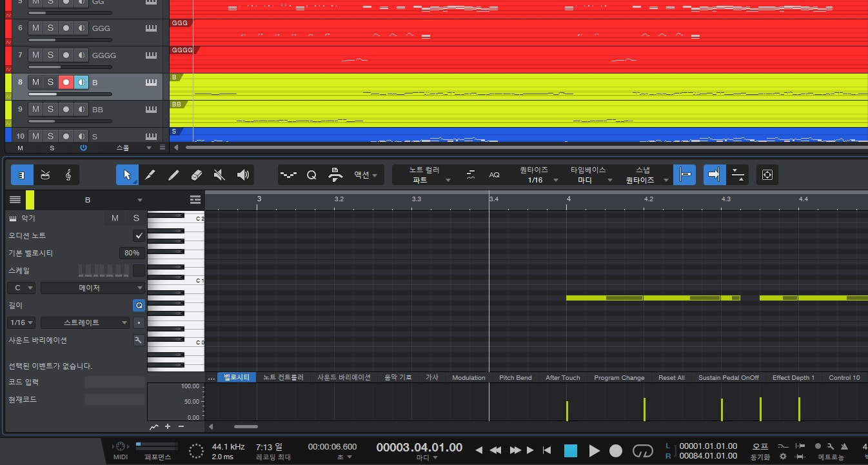Select the Eraser tool

197,175
